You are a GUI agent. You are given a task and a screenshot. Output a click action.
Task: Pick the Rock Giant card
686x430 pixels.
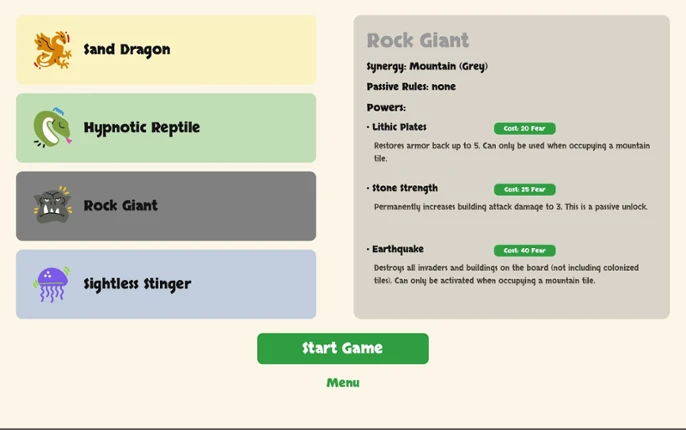166,206
